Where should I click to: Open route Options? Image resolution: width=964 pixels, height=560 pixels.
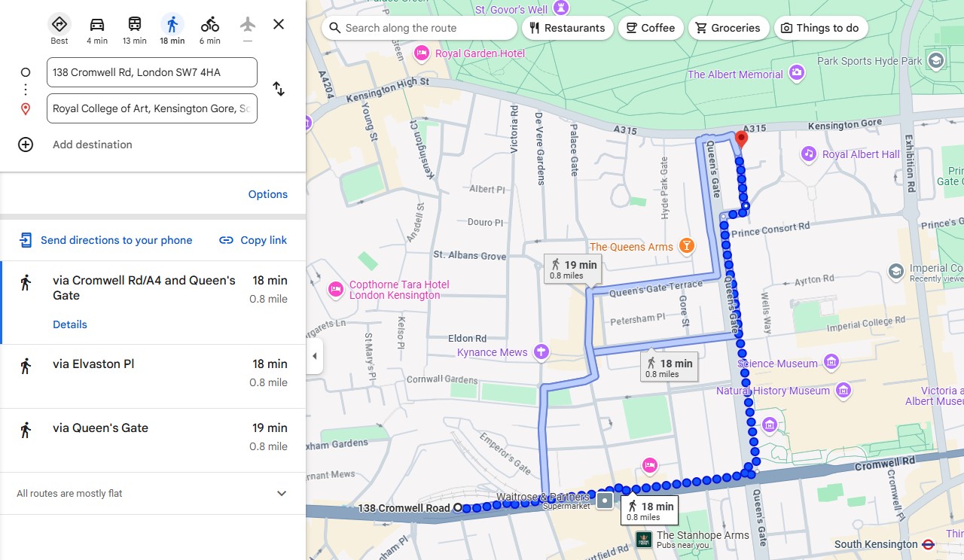point(268,193)
